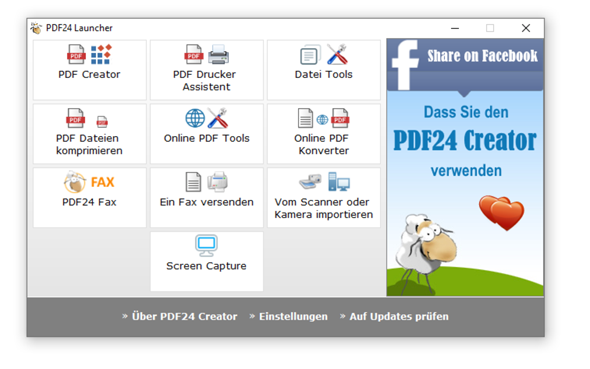Click the red hearts graphic

(x=502, y=212)
